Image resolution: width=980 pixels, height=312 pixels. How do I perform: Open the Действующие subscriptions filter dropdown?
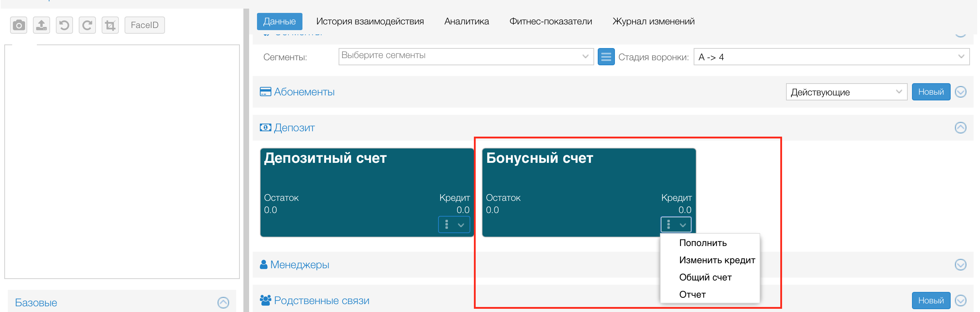tap(846, 92)
